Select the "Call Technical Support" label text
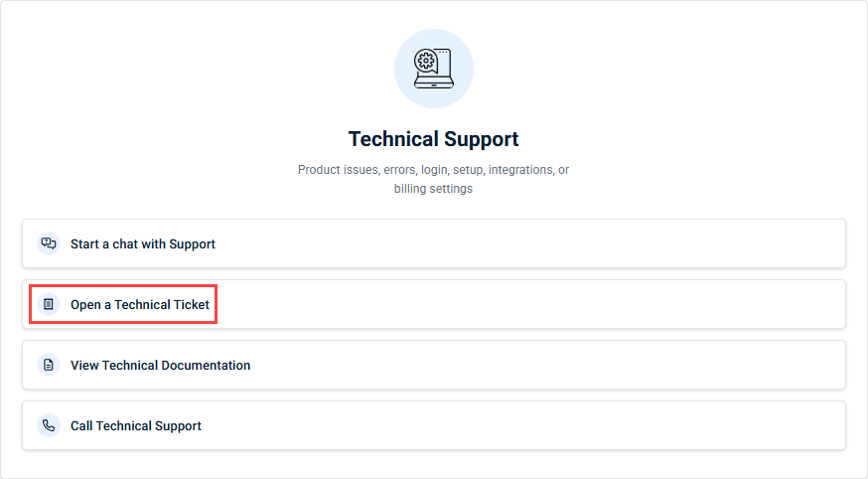Screen dimensions: 868x479 (x=136, y=425)
